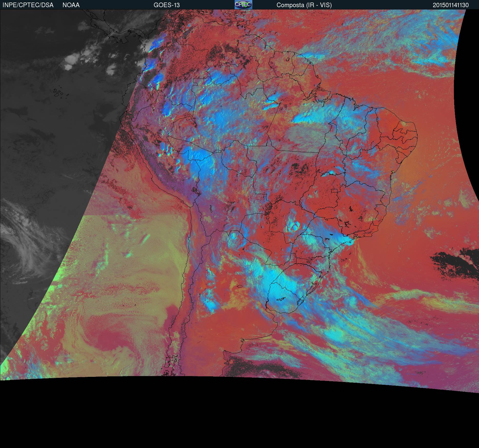The image size is (479, 448).
Task: Click the bright cyan cloud over Uruguay
Action: point(282,294)
